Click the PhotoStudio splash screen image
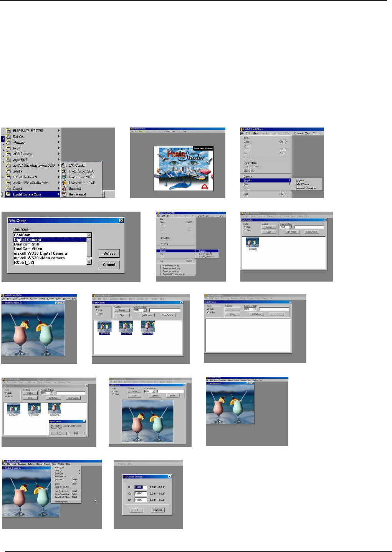The height and width of the screenshot is (552, 392). coord(184,168)
